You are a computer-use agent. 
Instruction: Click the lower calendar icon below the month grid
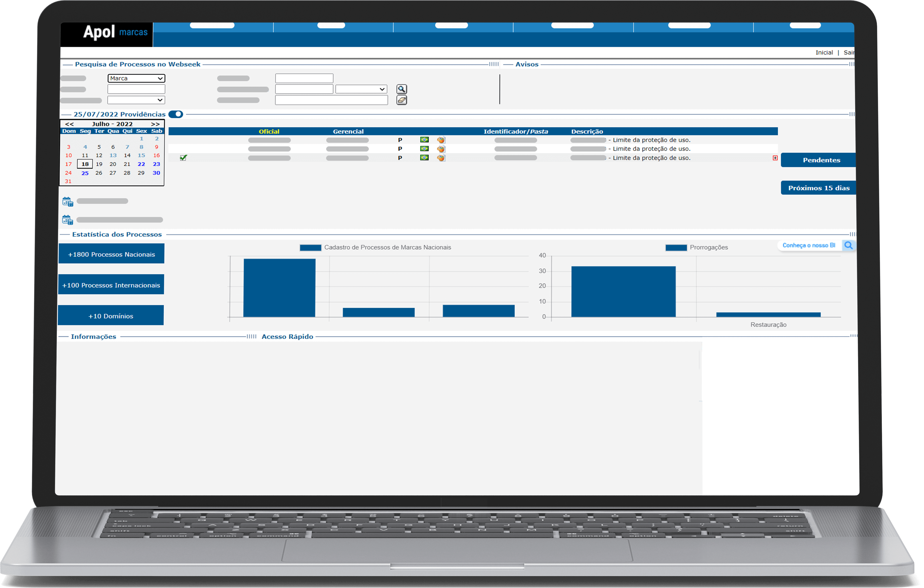coord(67,220)
